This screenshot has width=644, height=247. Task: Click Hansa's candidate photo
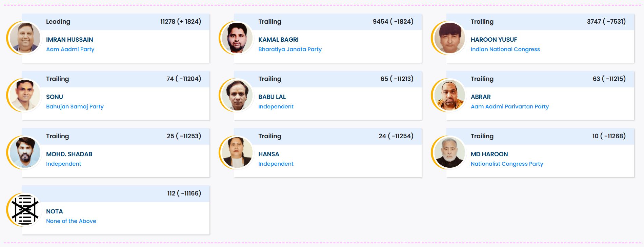(x=237, y=152)
